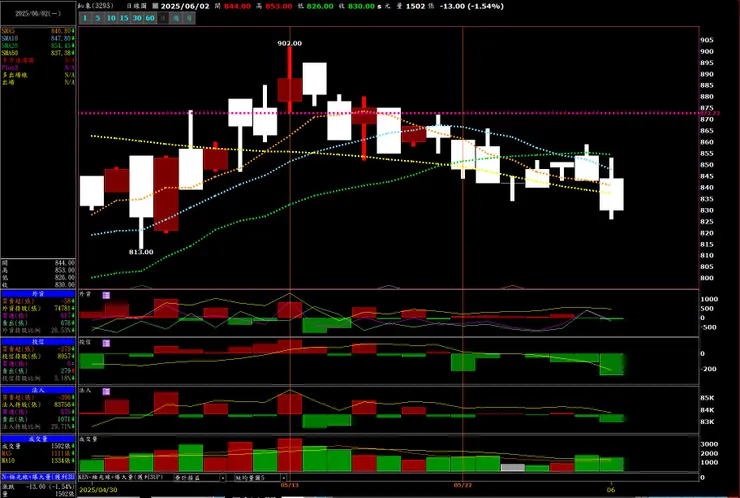
Task: Choose the 60-minute interval button
Action: [x=150, y=18]
